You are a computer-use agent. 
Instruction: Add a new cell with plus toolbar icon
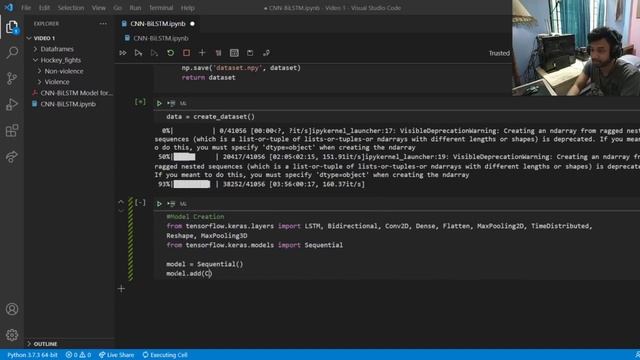[x=202, y=53]
